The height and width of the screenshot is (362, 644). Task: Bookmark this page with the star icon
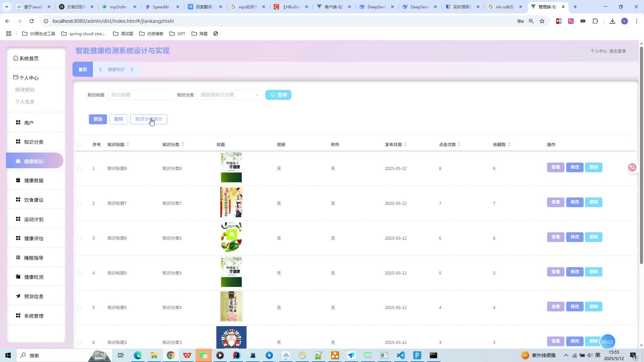tap(542, 21)
